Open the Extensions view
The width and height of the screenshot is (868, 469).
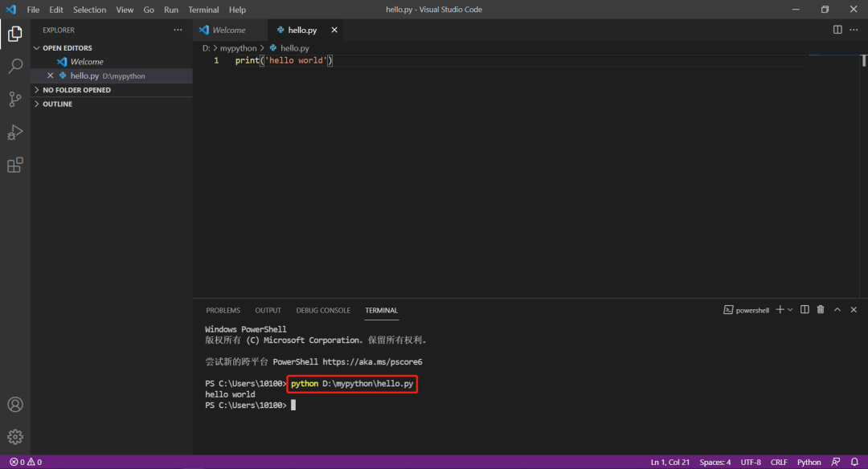(x=15, y=165)
